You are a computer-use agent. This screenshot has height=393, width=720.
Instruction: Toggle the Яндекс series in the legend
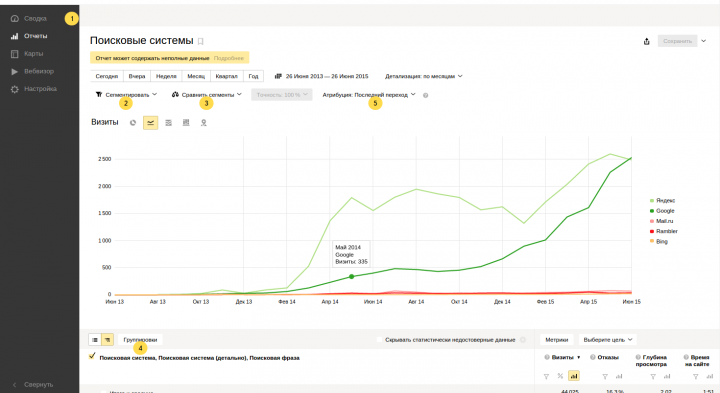coord(662,201)
